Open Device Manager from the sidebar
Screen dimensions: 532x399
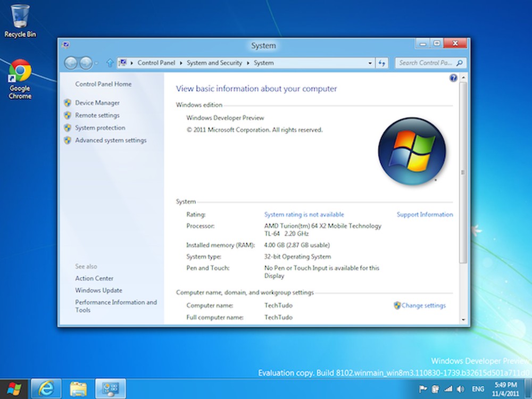pyautogui.click(x=98, y=103)
